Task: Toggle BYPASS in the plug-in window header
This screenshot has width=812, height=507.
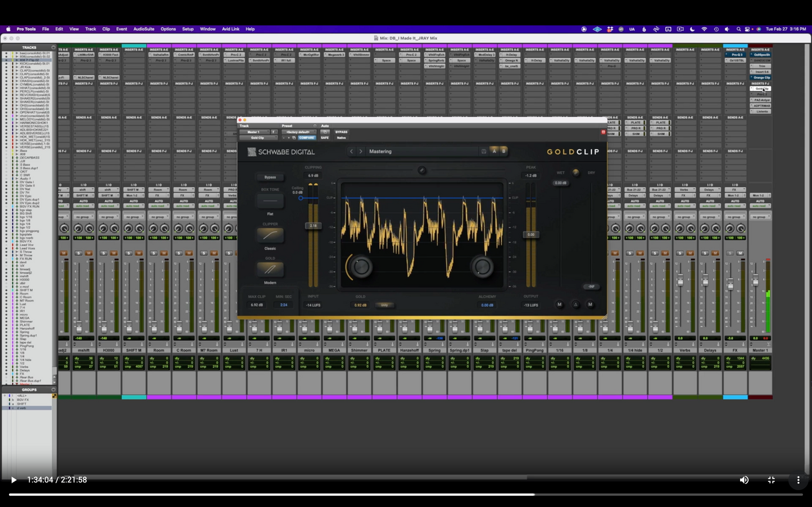Action: (341, 132)
